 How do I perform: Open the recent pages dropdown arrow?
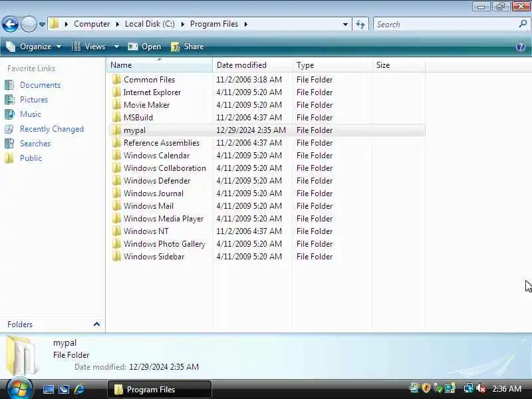tap(42, 25)
